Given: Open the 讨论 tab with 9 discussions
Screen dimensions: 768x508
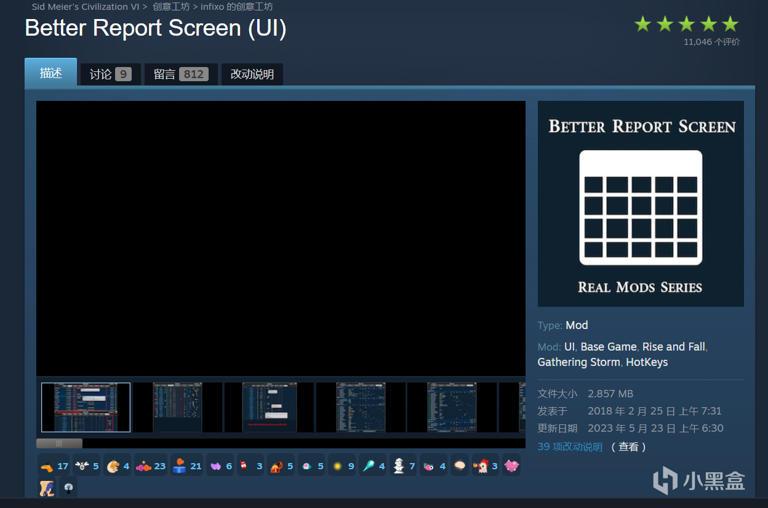Looking at the screenshot, I should (110, 74).
